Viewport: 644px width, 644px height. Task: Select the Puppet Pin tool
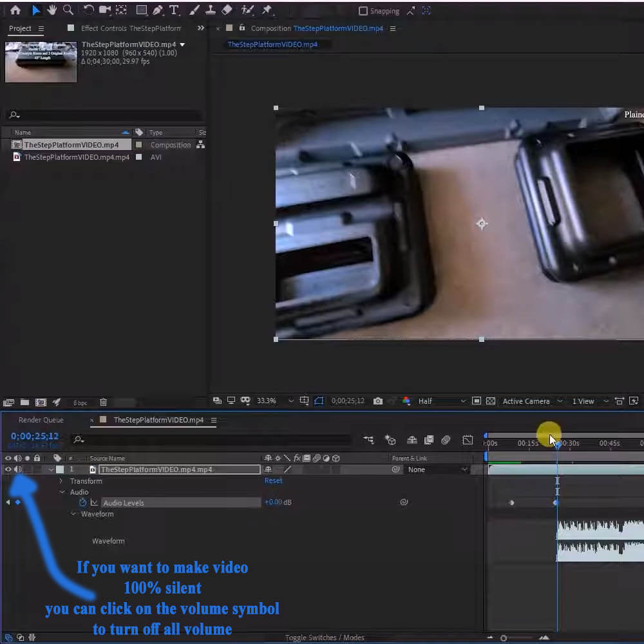coord(266,10)
